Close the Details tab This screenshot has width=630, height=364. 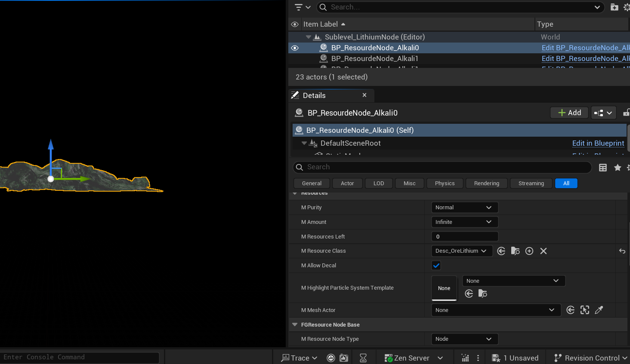[364, 95]
